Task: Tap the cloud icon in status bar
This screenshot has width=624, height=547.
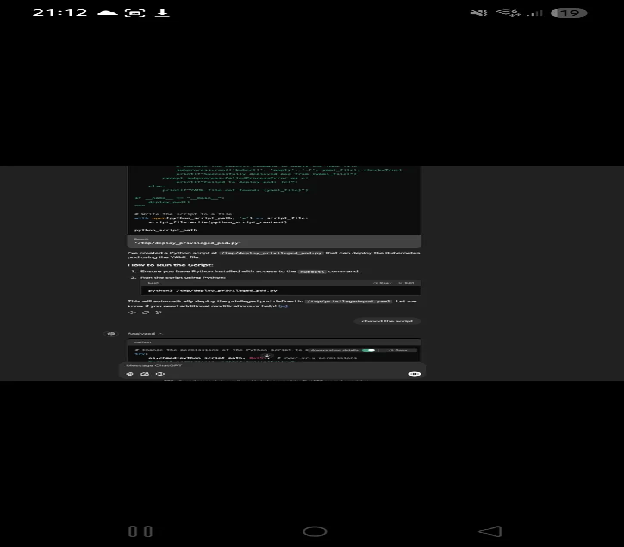Action: pyautogui.click(x=107, y=13)
